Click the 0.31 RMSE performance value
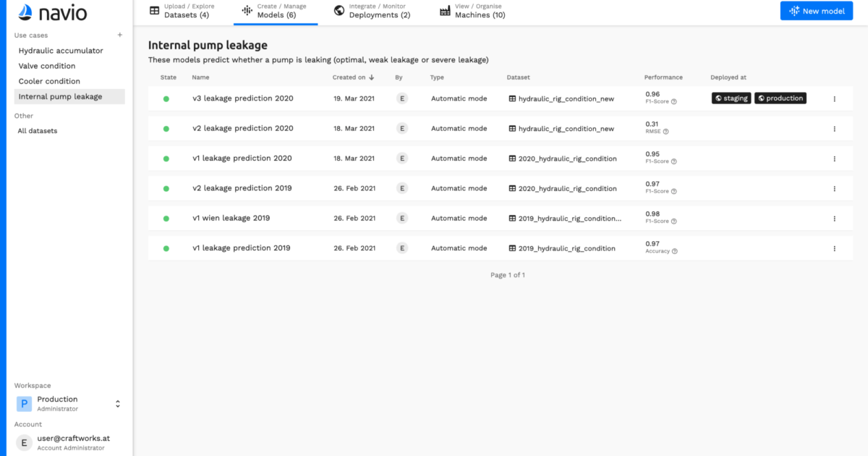868x456 pixels. click(x=652, y=124)
